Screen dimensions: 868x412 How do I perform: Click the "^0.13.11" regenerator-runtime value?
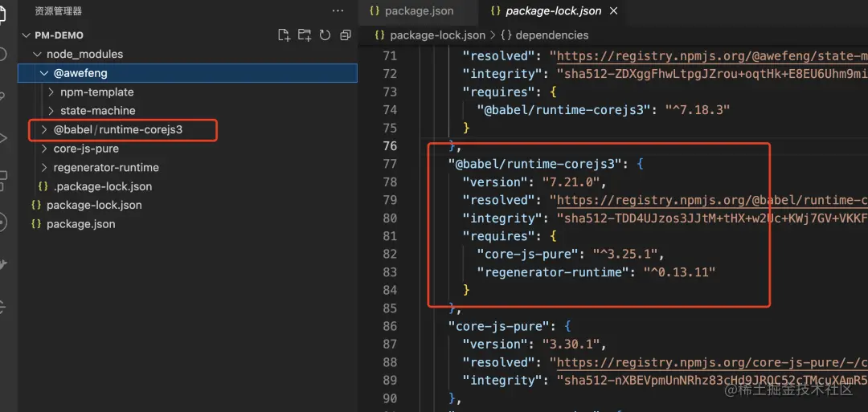[x=680, y=272]
